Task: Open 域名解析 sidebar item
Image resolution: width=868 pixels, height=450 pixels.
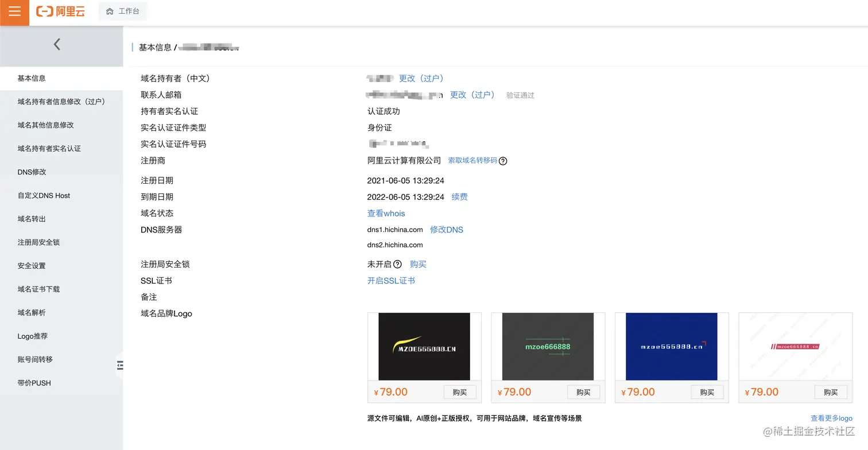Action: pos(61,313)
